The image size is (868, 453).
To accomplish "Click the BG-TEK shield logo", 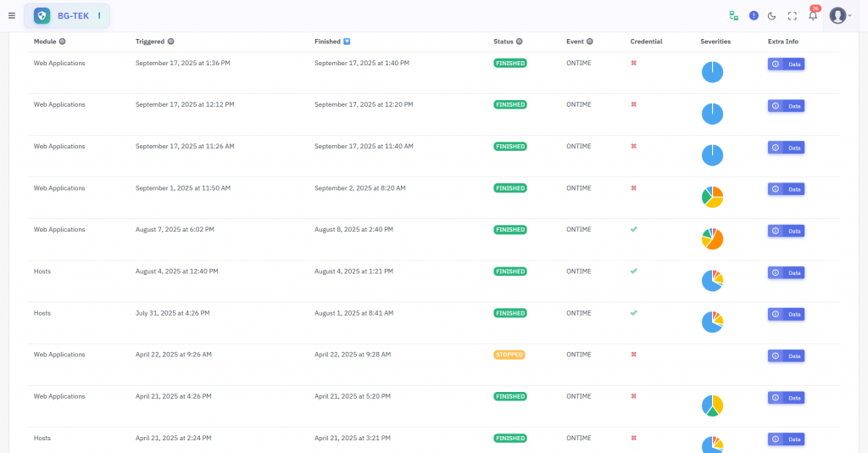I will [x=42, y=15].
